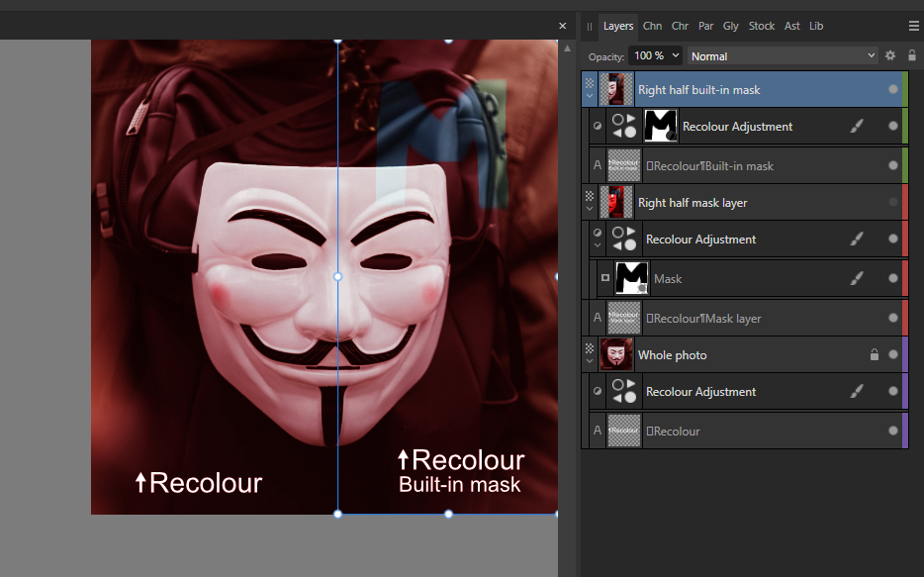This screenshot has height=577, width=924.
Task: Click the canvas scrollbar up arrow
Action: pyautogui.click(x=568, y=48)
